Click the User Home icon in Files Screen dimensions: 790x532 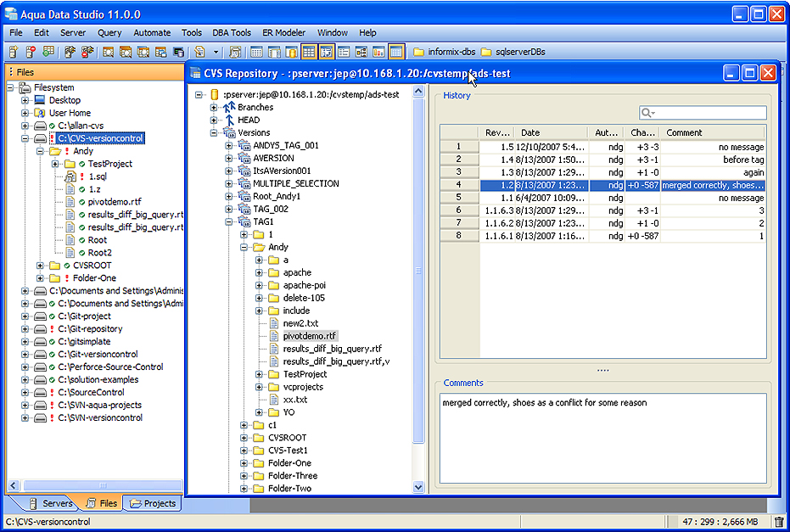pyautogui.click(x=40, y=113)
